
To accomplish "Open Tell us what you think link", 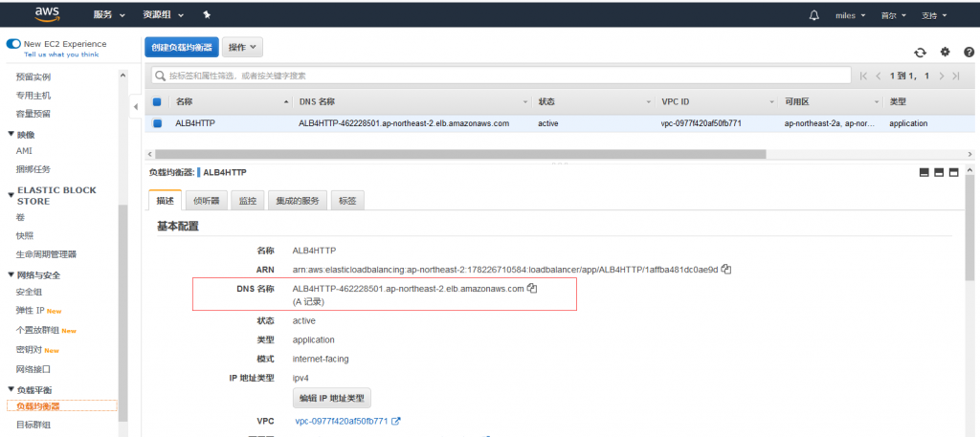I will 60,55.
